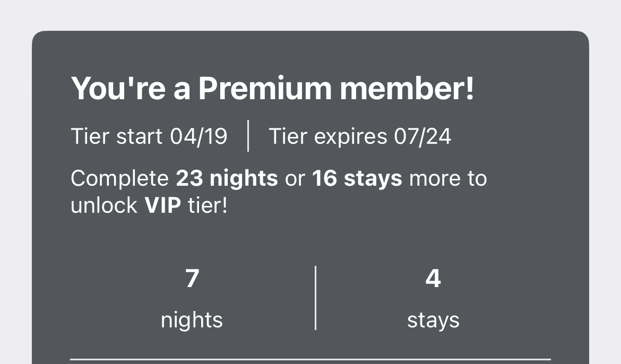Click the horizontal line below the stats

click(310, 359)
